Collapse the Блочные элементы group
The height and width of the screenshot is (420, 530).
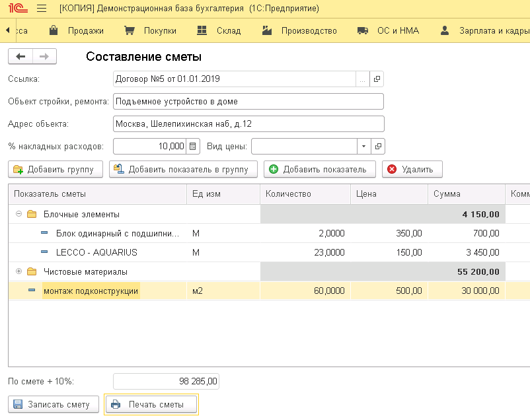pos(19,215)
